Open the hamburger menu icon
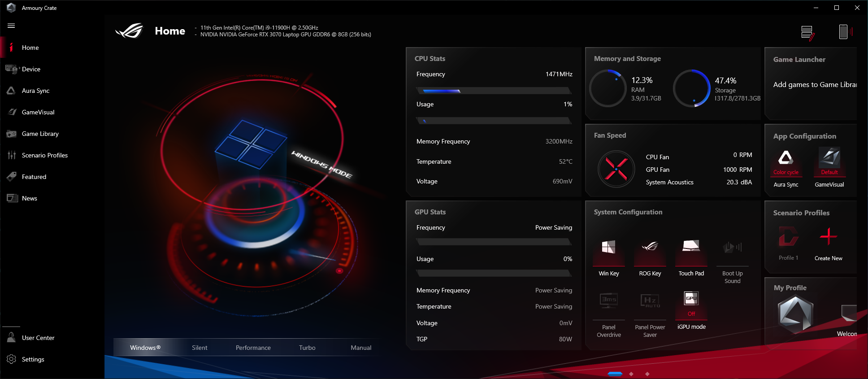This screenshot has height=379, width=868. coord(11,26)
